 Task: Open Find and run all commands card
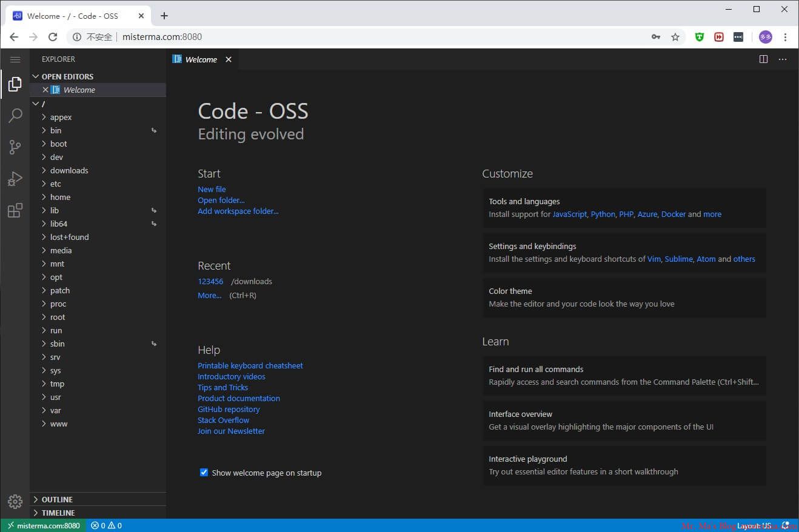tap(624, 376)
